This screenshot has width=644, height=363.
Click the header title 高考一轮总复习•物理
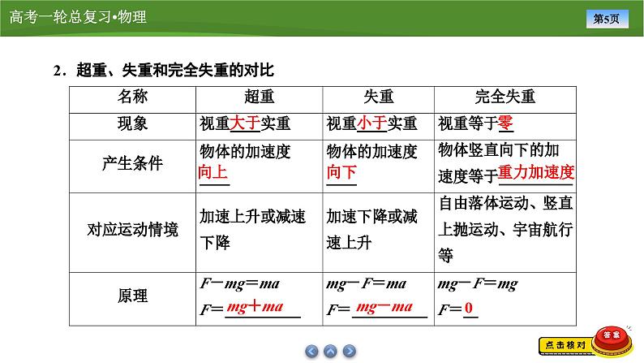click(78, 17)
